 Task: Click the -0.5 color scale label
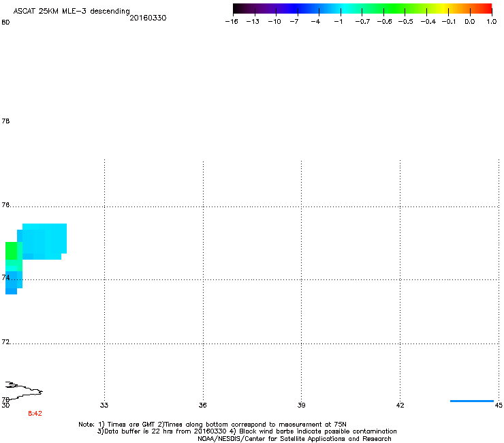click(x=406, y=22)
